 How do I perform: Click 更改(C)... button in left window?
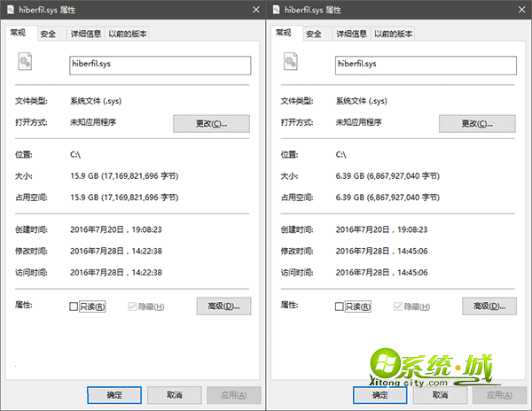click(x=211, y=124)
